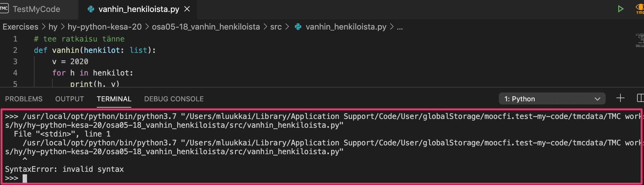Open the '1: Python' terminal dropdown
The width and height of the screenshot is (644, 185).
point(552,98)
